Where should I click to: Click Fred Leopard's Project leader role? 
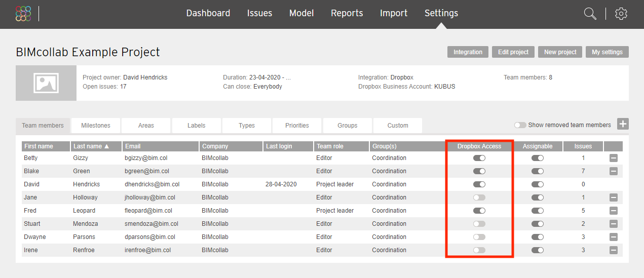click(335, 211)
